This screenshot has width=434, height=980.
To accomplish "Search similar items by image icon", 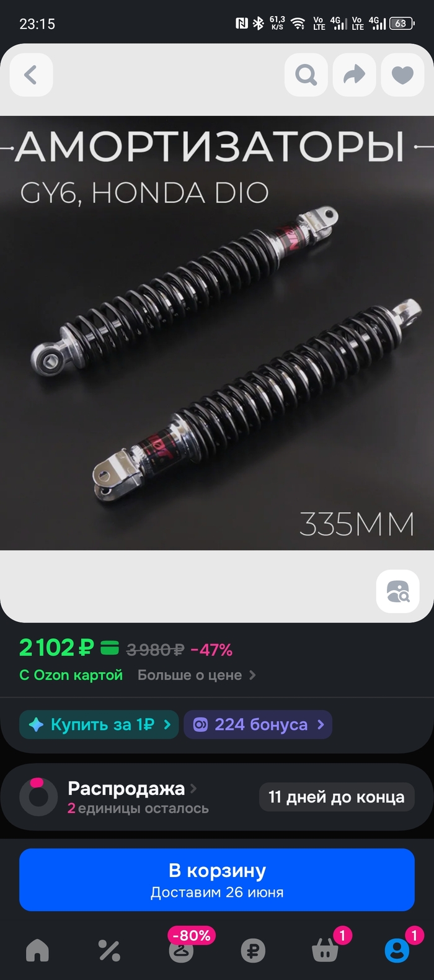I will (x=398, y=591).
